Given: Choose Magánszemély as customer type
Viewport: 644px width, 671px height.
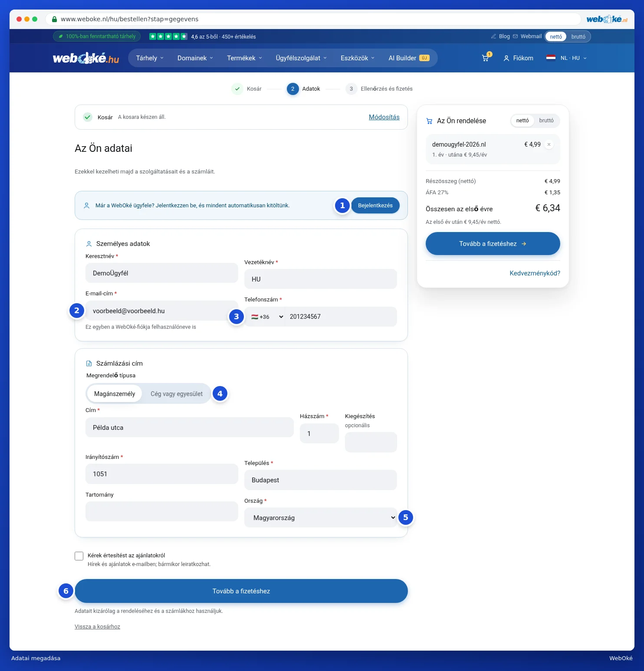Looking at the screenshot, I should 115,394.
